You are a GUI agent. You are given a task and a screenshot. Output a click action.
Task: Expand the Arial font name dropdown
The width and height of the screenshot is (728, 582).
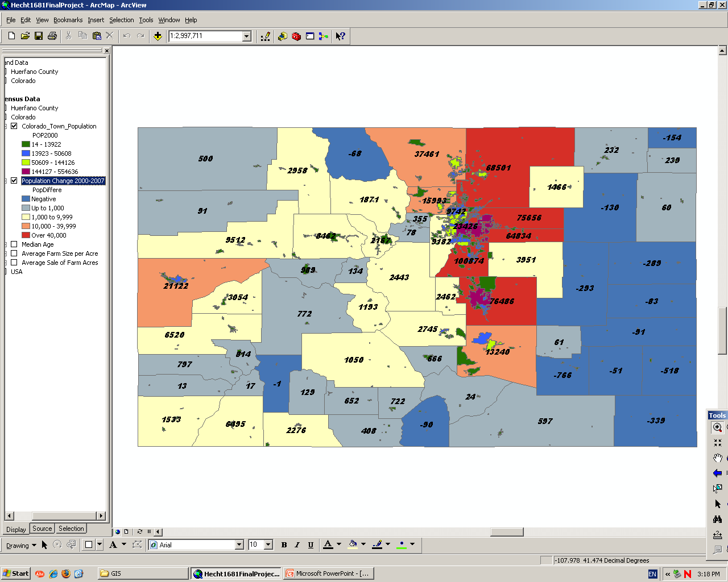pyautogui.click(x=239, y=544)
